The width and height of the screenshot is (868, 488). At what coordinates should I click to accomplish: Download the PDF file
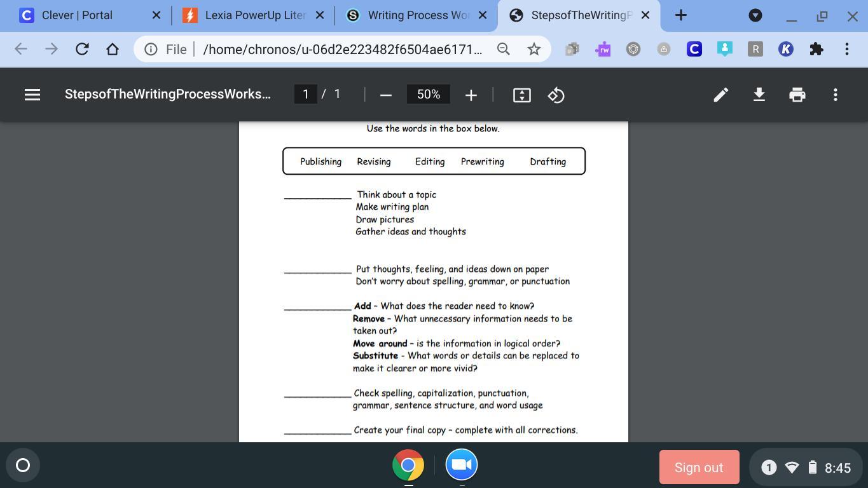(x=759, y=95)
